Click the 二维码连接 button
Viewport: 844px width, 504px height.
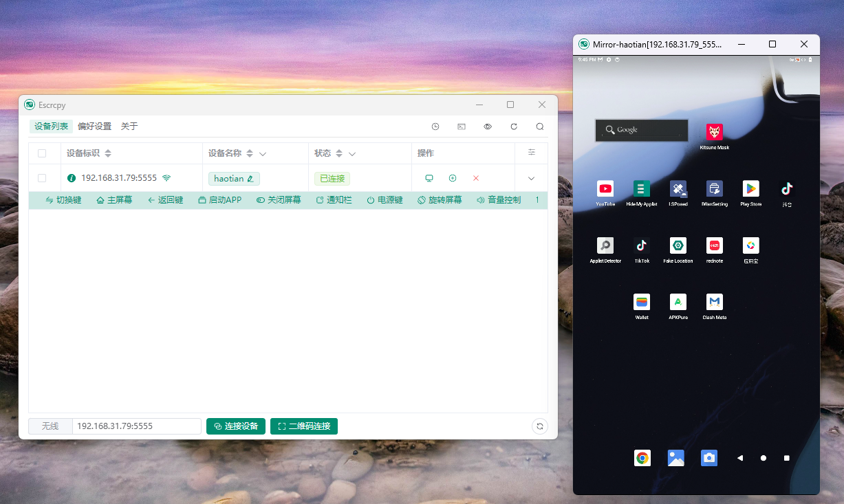point(304,426)
